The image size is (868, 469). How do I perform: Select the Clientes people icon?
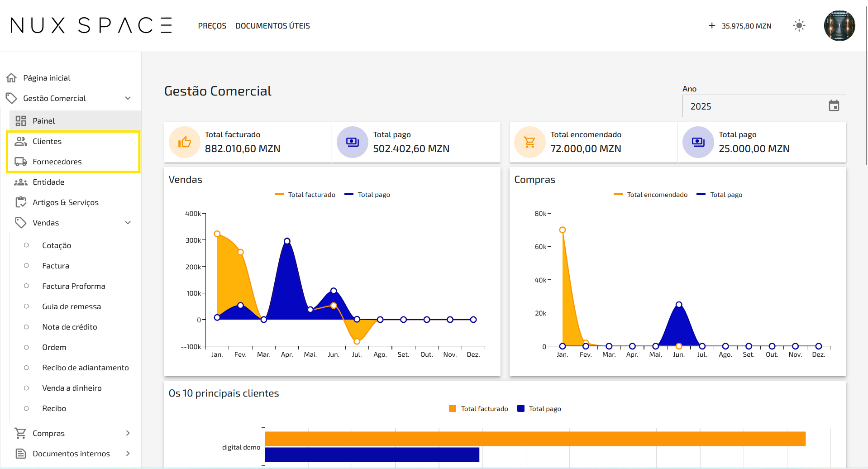pyautogui.click(x=21, y=141)
